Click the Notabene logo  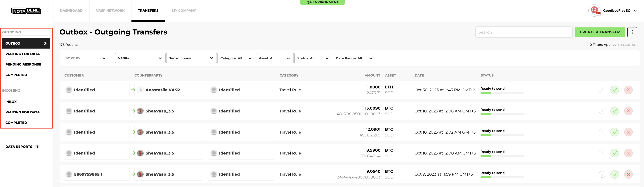click(26, 10)
